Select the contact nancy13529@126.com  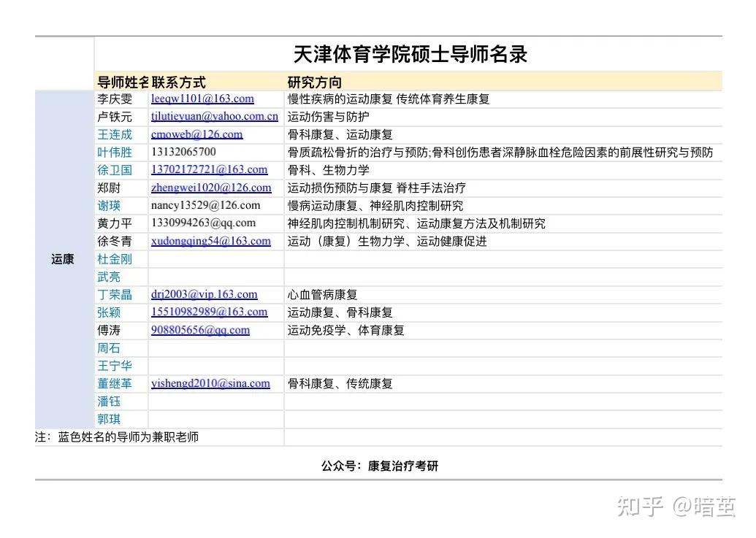206,205
